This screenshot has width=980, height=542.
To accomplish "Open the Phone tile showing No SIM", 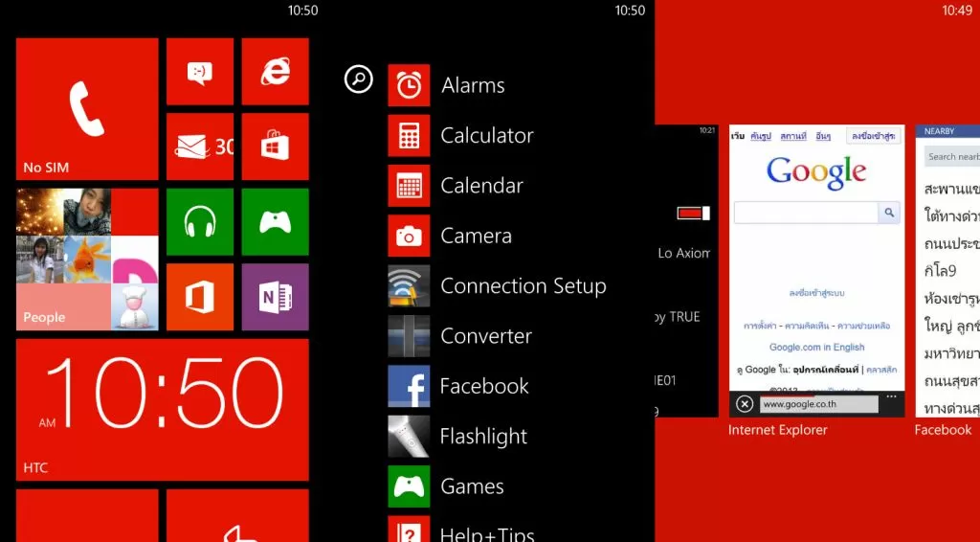I will (x=87, y=109).
